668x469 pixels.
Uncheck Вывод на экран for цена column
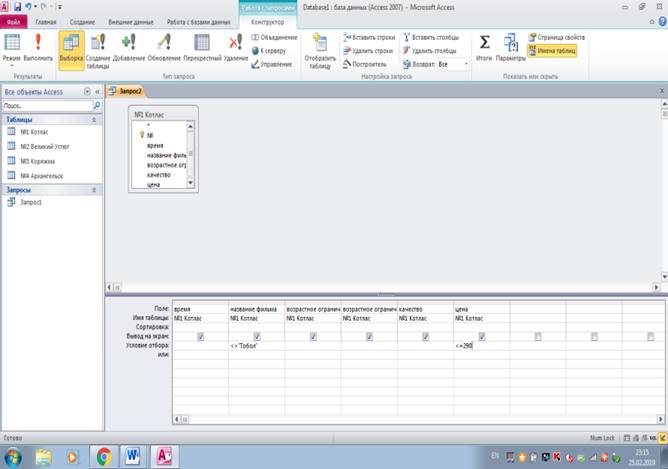click(x=482, y=337)
